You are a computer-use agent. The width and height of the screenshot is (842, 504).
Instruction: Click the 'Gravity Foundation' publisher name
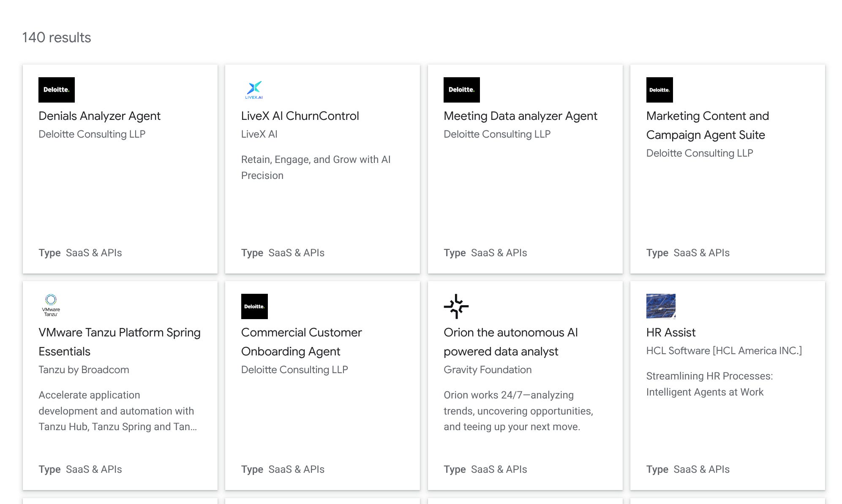click(488, 370)
